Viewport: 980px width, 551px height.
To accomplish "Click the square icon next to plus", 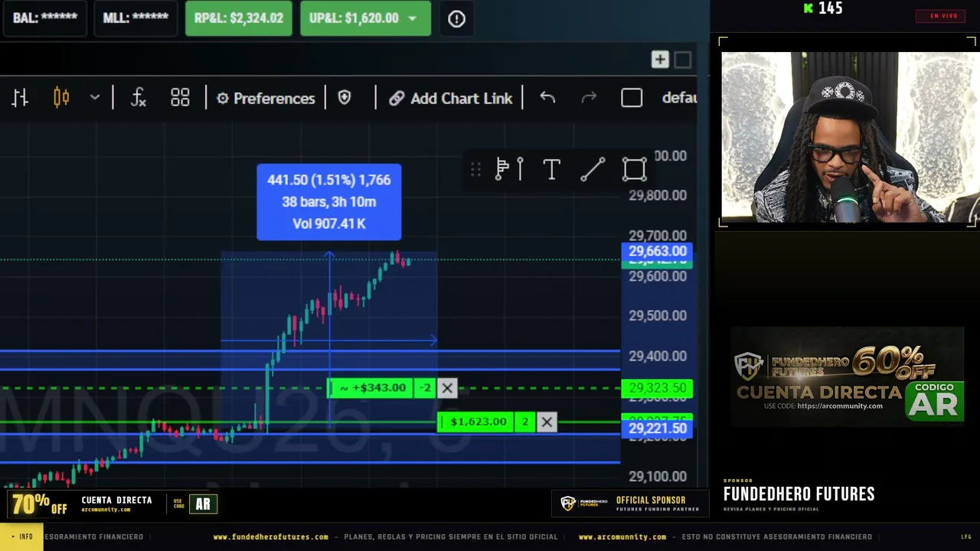I will [683, 60].
